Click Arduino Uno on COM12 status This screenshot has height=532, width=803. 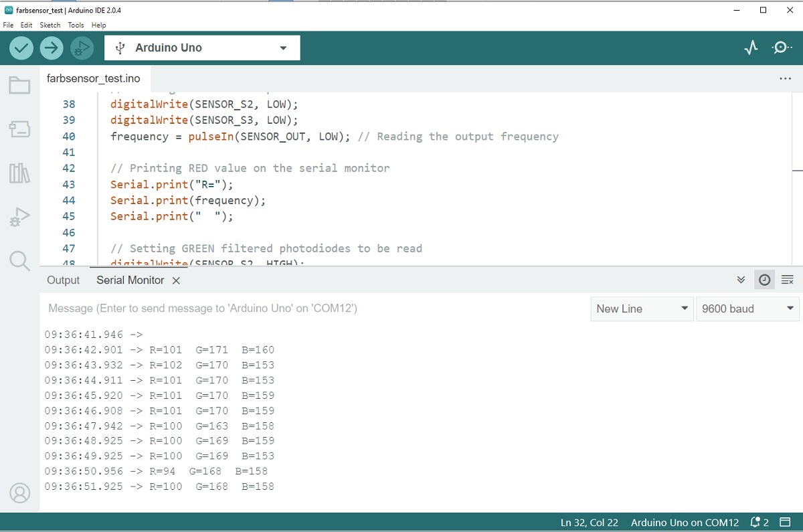point(685,523)
